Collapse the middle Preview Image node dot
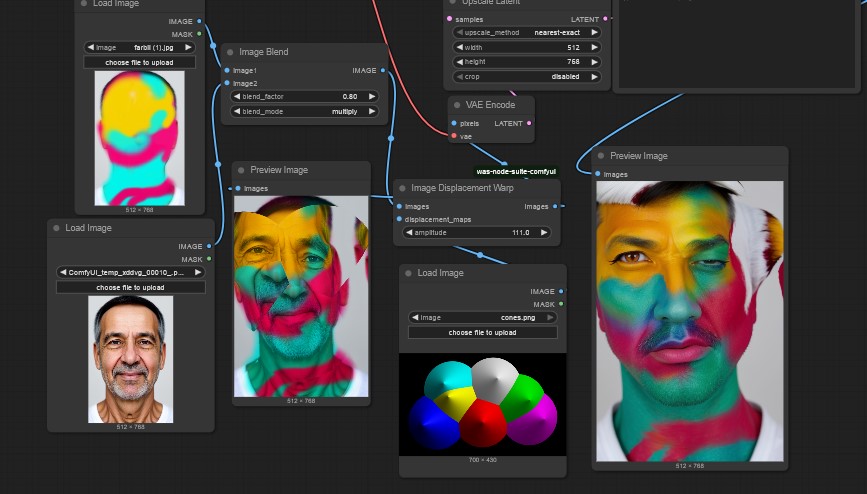867x494 pixels. click(241, 170)
